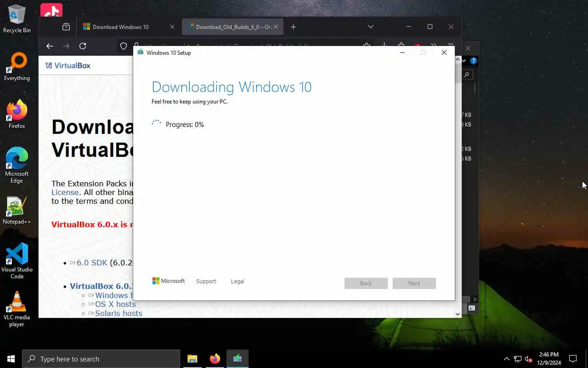Screen dimensions: 588x368
Task: Launch VLC media player from desktop
Action: pyautogui.click(x=17, y=309)
